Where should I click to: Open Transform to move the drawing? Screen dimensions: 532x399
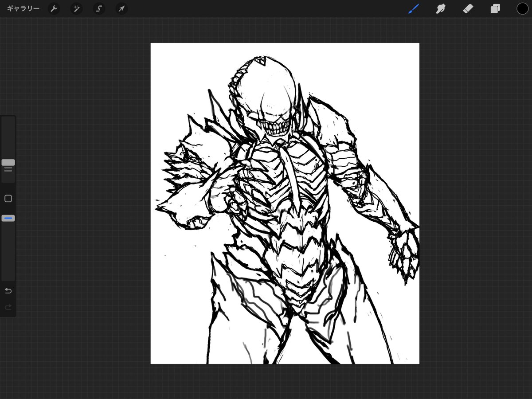coord(121,8)
